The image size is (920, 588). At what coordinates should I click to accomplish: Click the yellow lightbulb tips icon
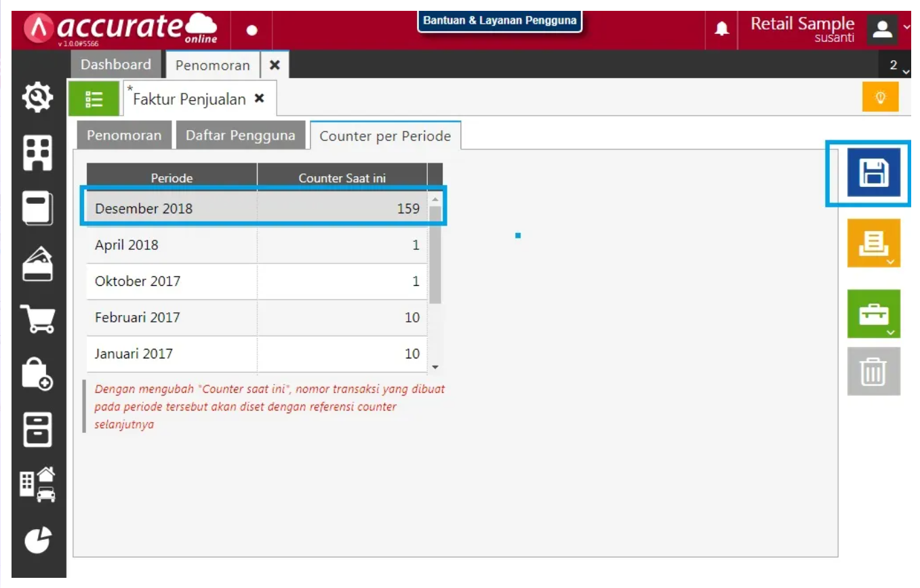coord(881,97)
